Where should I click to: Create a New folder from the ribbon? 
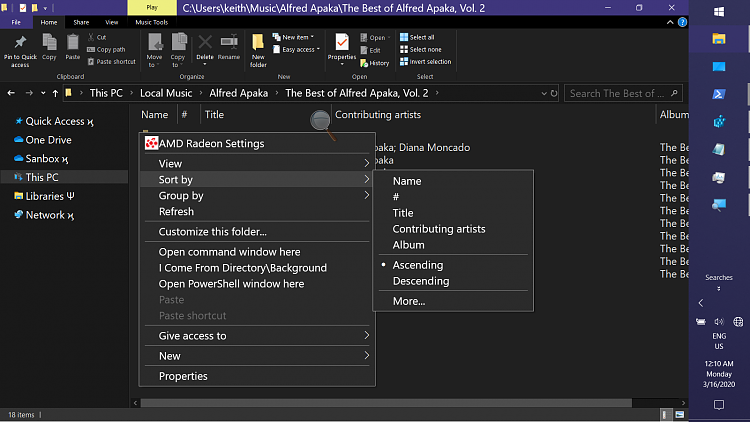258,50
